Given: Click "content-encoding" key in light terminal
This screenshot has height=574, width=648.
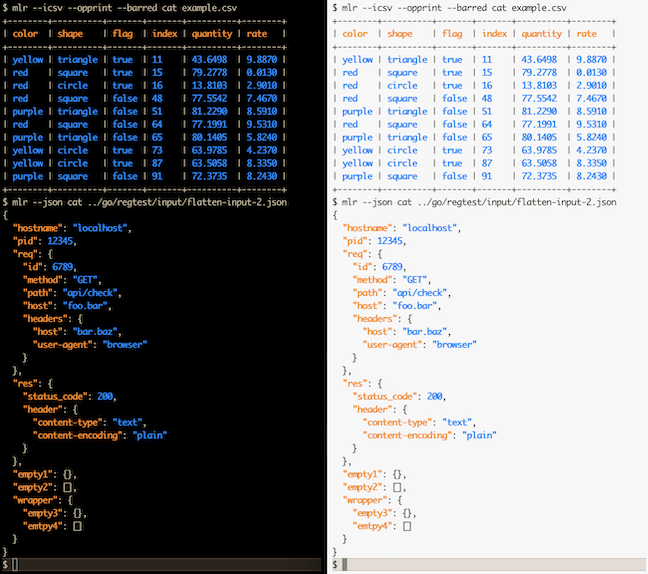Looking at the screenshot, I should (x=407, y=436).
